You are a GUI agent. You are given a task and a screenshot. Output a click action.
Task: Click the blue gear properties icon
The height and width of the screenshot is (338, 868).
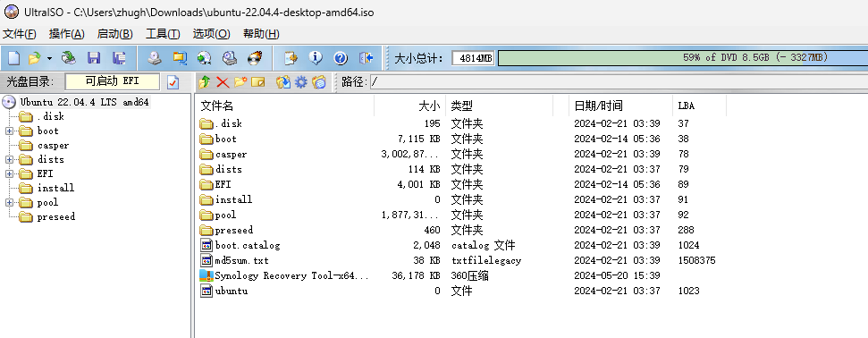pos(300,82)
